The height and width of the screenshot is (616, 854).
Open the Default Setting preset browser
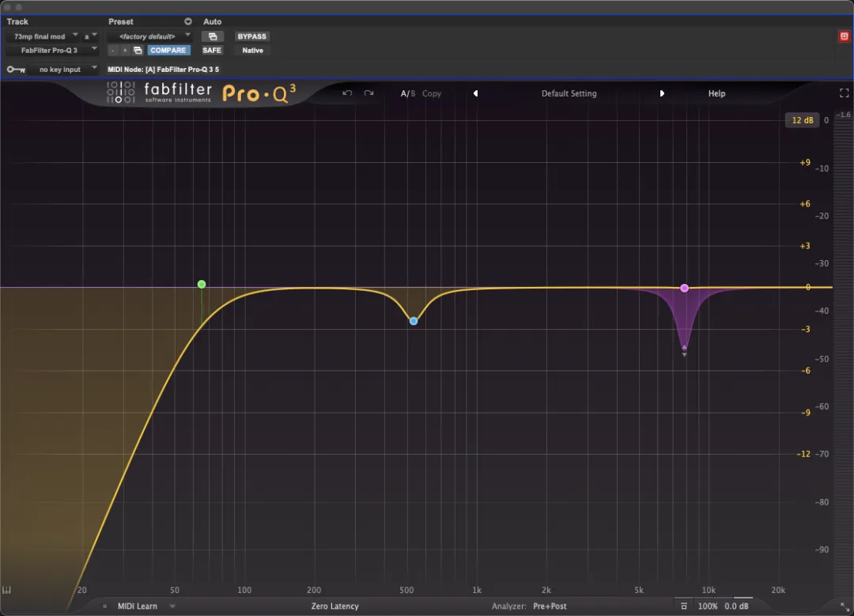pos(569,93)
